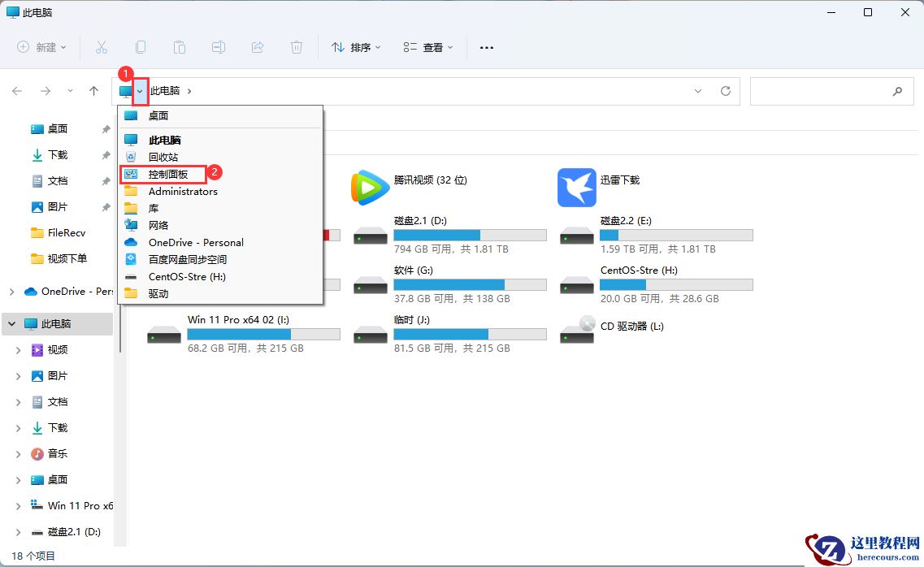Select the Copy icon on the toolbar
Image resolution: width=924 pixels, height=567 pixels.
[141, 47]
